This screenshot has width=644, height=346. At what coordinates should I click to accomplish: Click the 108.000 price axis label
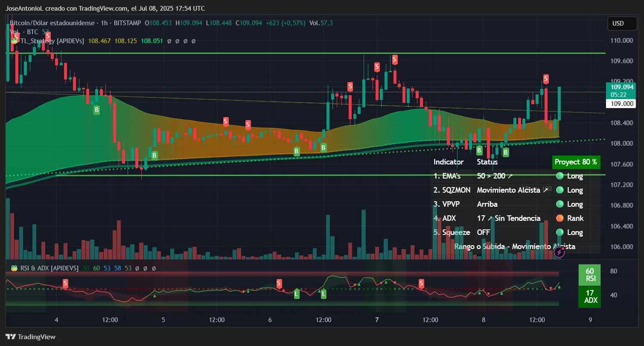621,144
